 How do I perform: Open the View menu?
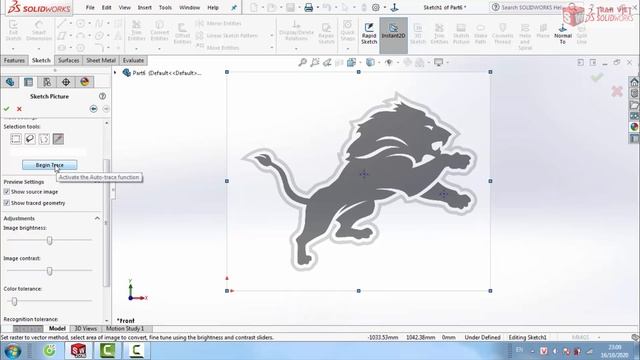click(x=124, y=8)
